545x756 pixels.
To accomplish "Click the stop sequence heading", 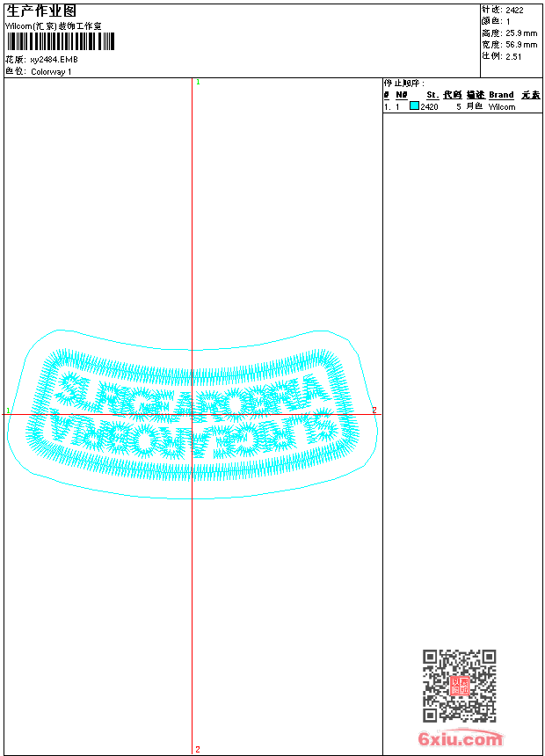I will point(404,84).
